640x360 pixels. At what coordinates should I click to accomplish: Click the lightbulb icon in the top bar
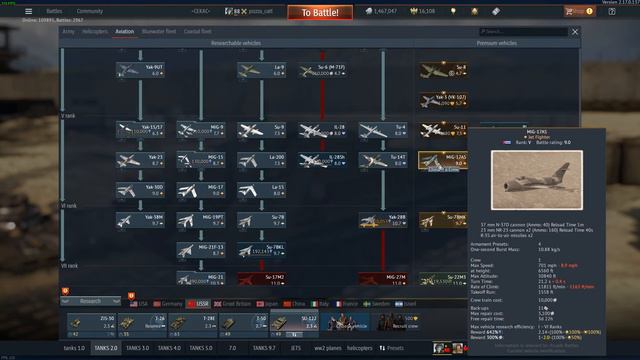pos(453,11)
